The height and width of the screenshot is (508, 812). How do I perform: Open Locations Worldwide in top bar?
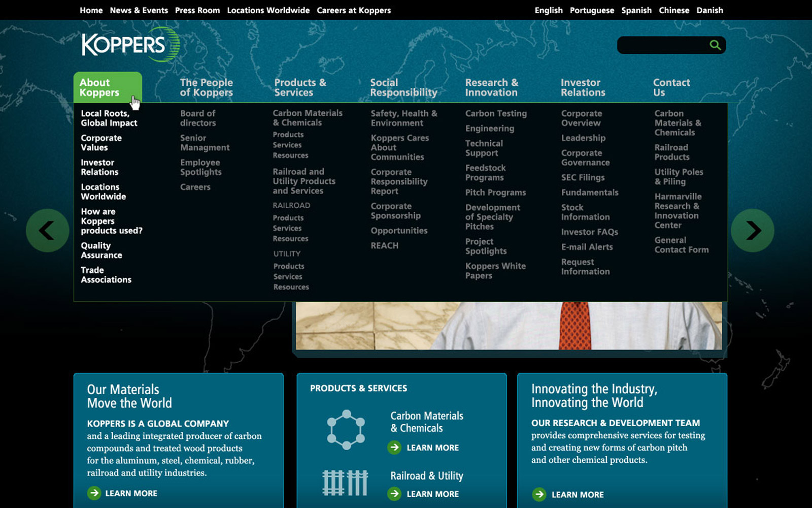(268, 10)
